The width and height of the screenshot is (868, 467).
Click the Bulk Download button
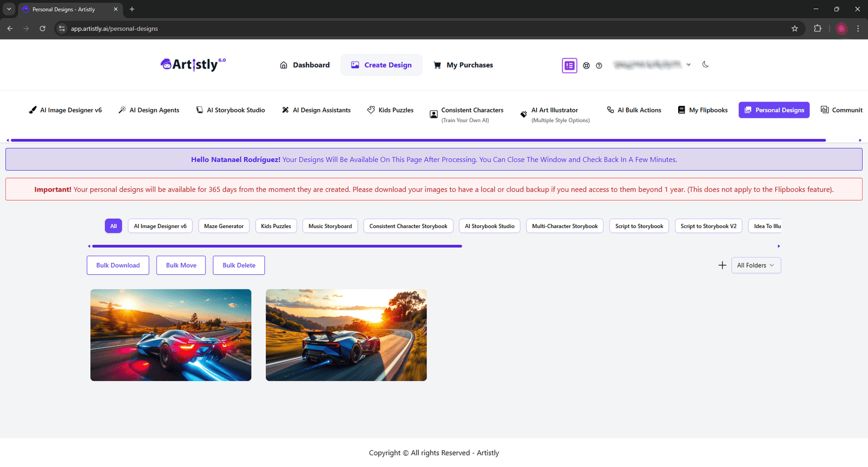pyautogui.click(x=118, y=266)
